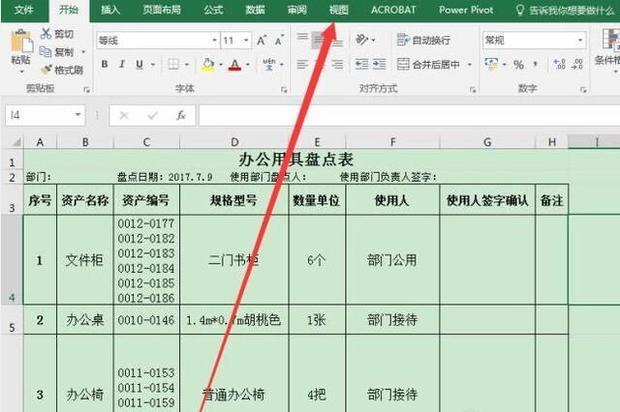The height and width of the screenshot is (412, 620).
Task: Open the fill color paint bucket
Action: click(207, 64)
